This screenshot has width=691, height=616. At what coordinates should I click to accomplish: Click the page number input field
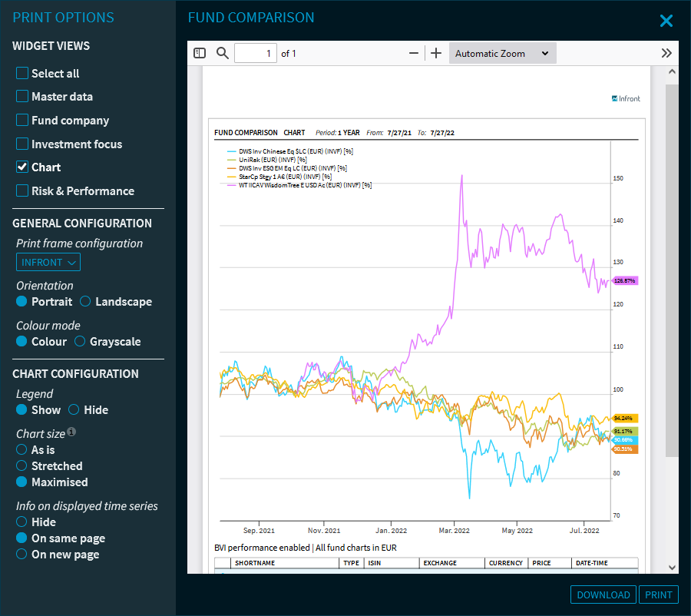(x=256, y=54)
